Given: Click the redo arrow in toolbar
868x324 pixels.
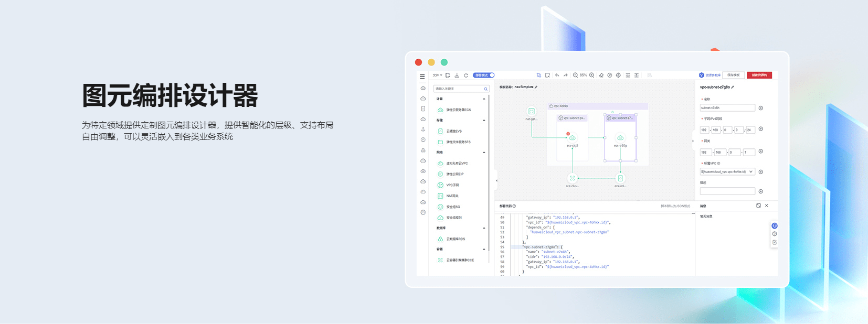Looking at the screenshot, I should tap(566, 75).
